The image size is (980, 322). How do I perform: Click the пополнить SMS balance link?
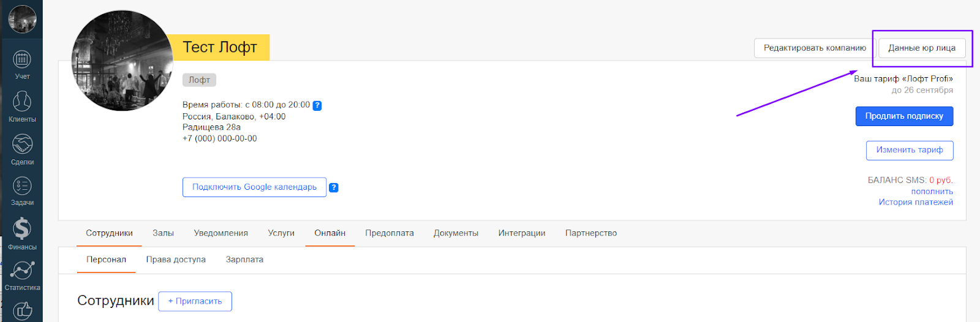point(932,192)
